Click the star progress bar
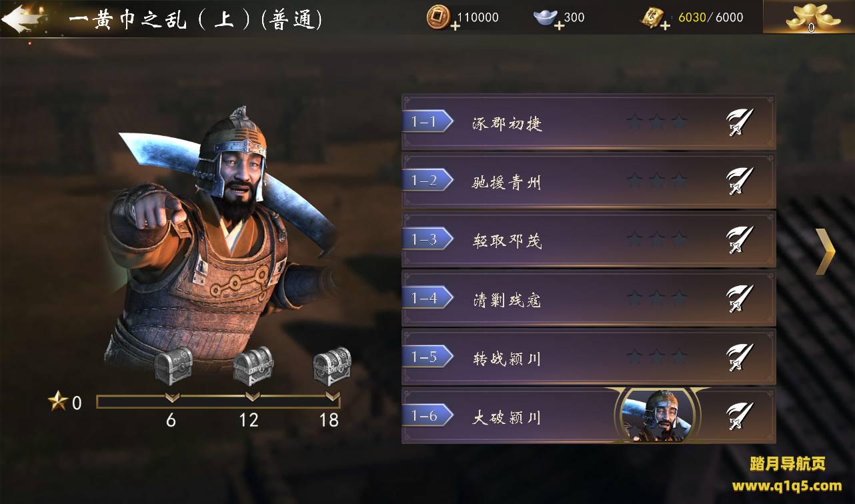Image resolution: width=855 pixels, height=504 pixels. click(218, 401)
